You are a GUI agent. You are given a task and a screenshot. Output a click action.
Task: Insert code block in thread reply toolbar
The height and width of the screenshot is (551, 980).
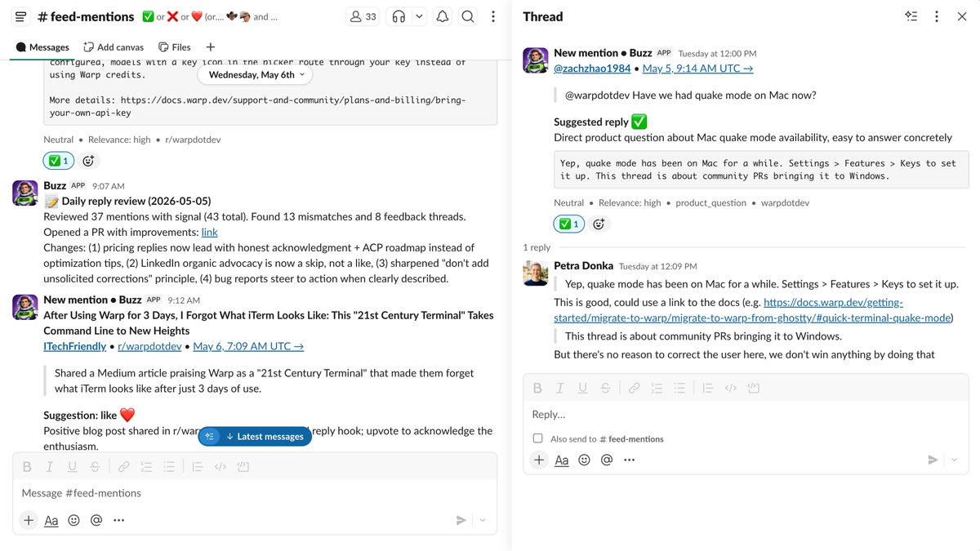click(753, 388)
